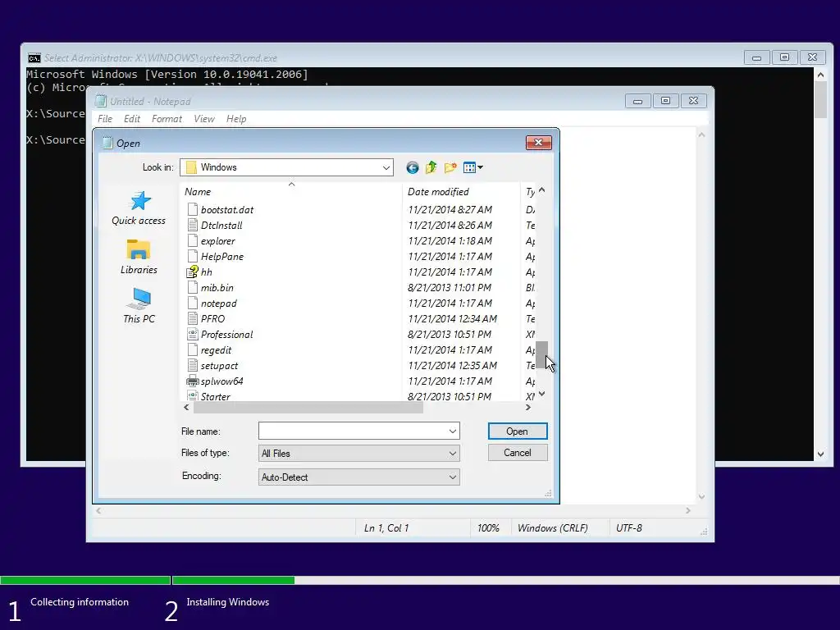Screen dimensions: 840x630
Task: Open the View Menu icon dropdown
Action: [x=473, y=167]
